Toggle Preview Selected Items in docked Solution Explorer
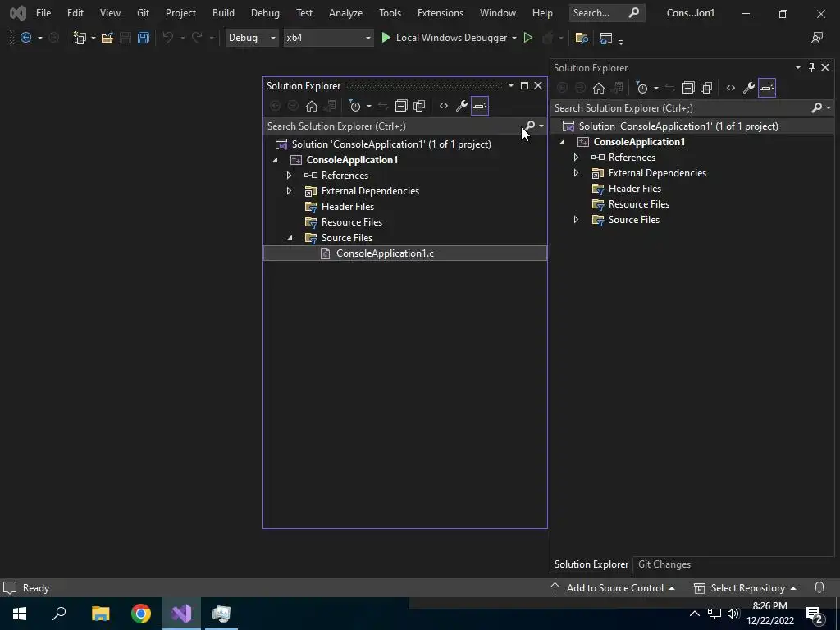This screenshot has height=630, width=840. (767, 88)
